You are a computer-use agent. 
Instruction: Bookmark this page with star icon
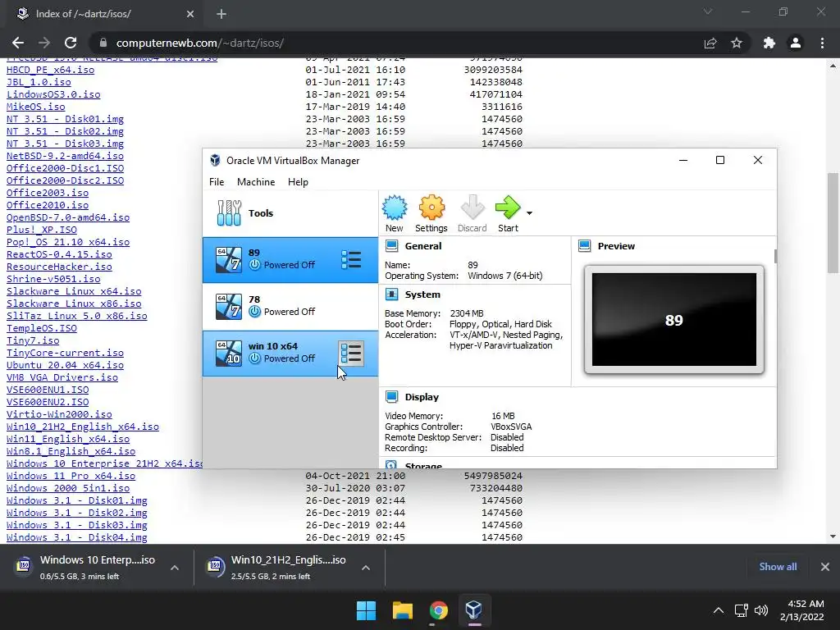tap(737, 43)
